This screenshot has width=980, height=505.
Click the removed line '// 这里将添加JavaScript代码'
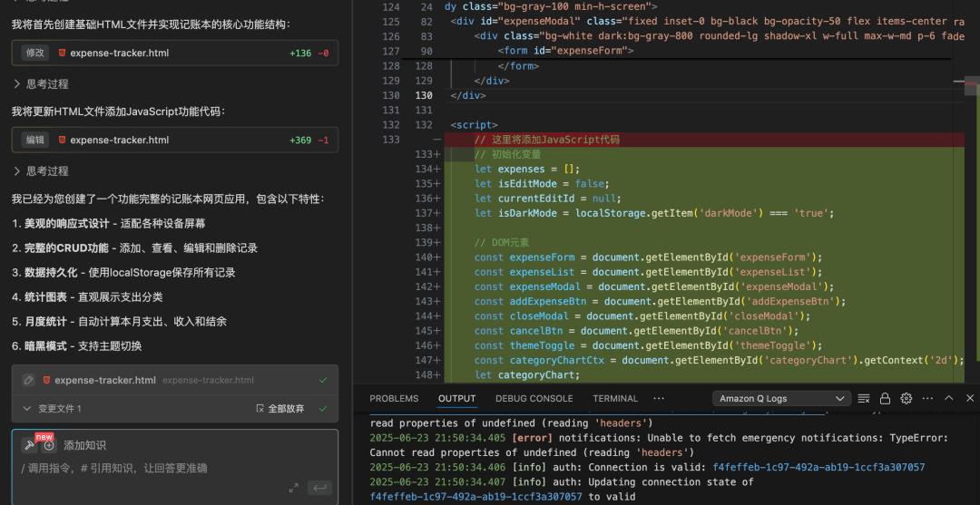tap(547, 140)
